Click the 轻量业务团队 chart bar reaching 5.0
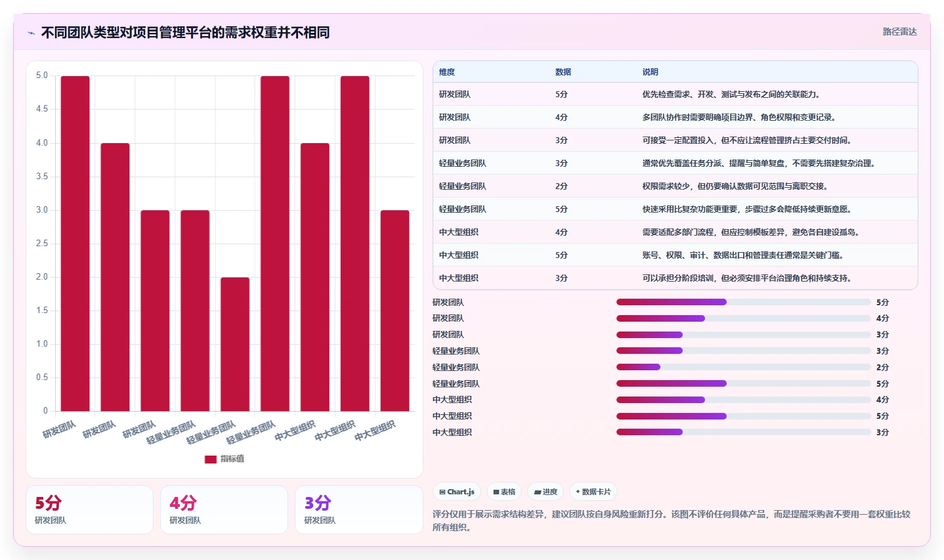The width and height of the screenshot is (944, 560). tap(275, 244)
